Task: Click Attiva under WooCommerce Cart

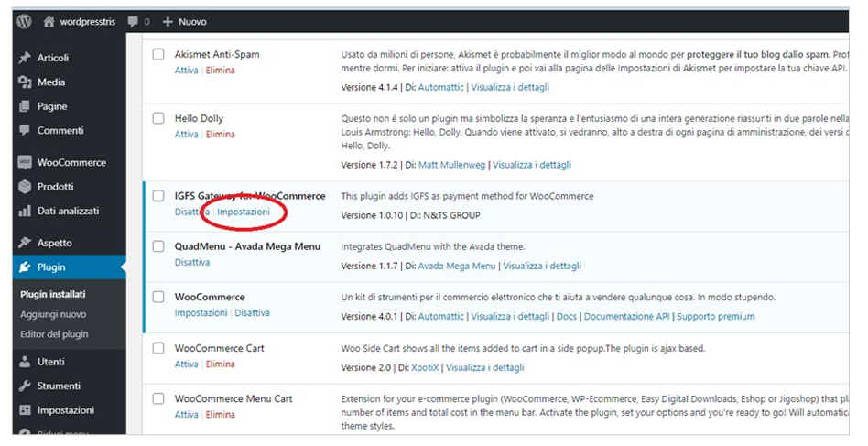Action: tap(187, 364)
